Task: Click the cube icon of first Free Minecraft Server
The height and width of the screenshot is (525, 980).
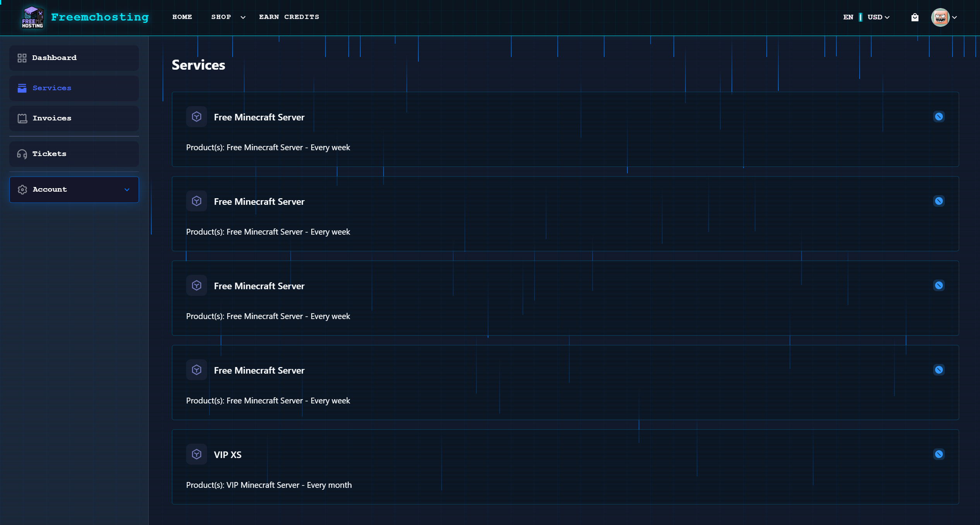Action: (197, 117)
